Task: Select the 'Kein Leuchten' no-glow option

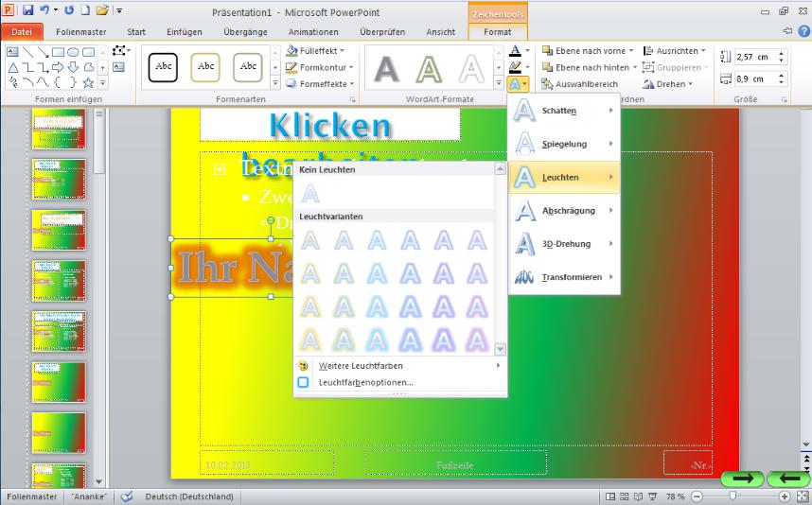Action: tap(310, 194)
